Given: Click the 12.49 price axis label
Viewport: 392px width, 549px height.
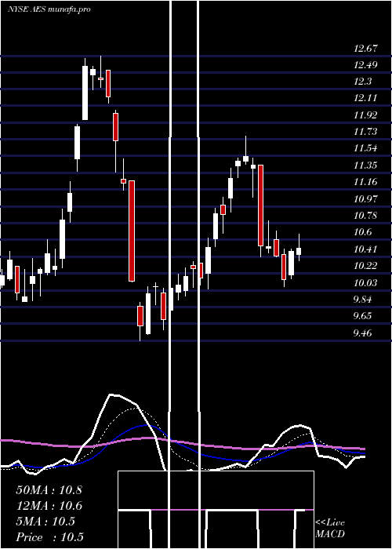Looking at the screenshot, I should click(x=365, y=65).
